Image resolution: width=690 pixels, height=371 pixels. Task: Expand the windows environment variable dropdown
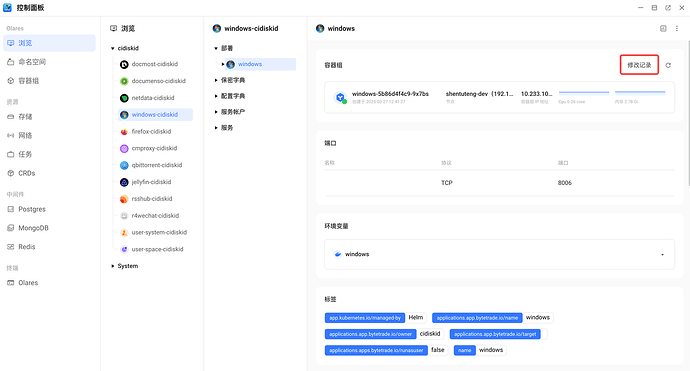pos(662,254)
